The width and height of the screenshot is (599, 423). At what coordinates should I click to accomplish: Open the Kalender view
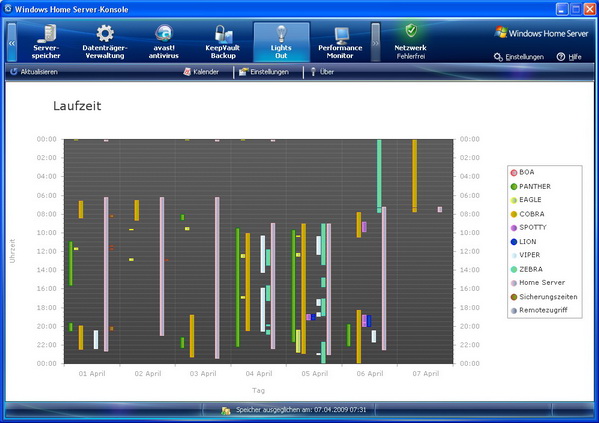(x=201, y=72)
